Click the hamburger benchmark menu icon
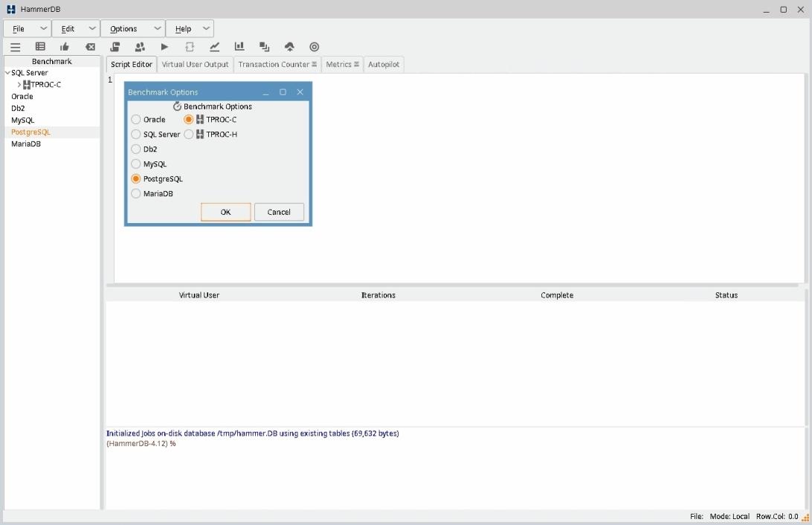812x525 pixels. 15,47
